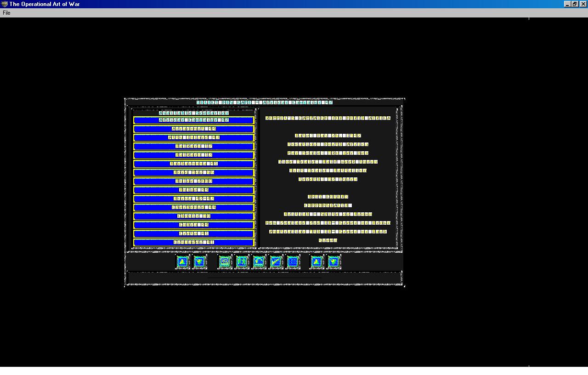
Task: Click the Map Scale description line
Action: pyautogui.click(x=328, y=153)
